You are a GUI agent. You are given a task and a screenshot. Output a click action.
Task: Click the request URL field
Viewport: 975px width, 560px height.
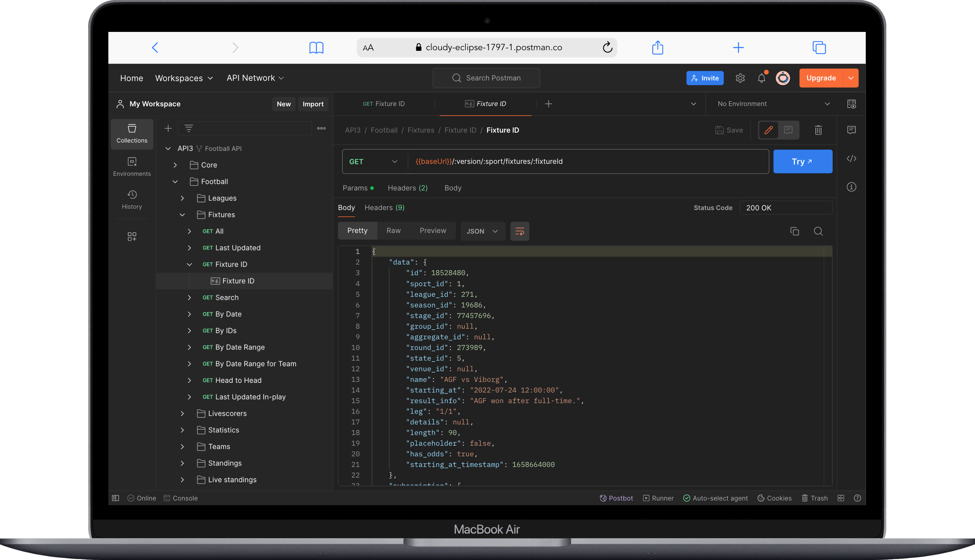588,162
